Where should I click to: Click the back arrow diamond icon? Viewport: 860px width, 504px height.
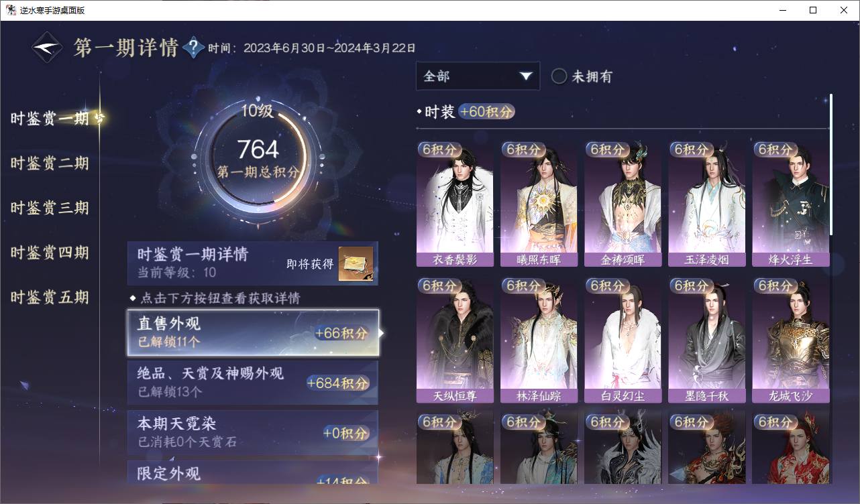[x=48, y=48]
